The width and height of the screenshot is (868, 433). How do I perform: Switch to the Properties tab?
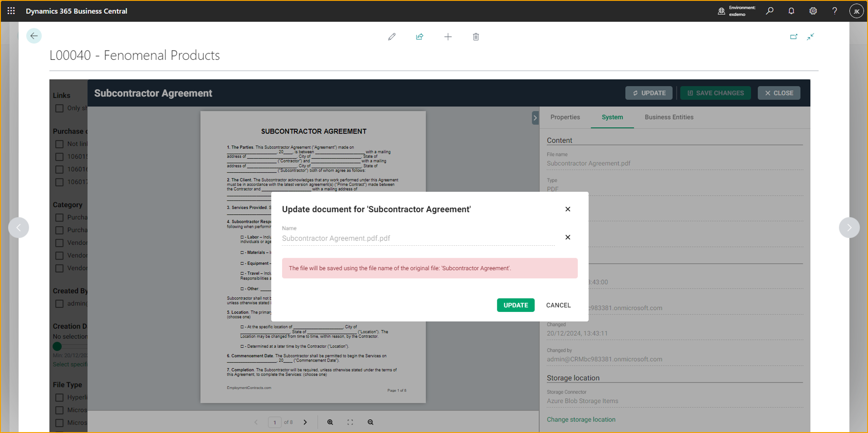coord(565,117)
